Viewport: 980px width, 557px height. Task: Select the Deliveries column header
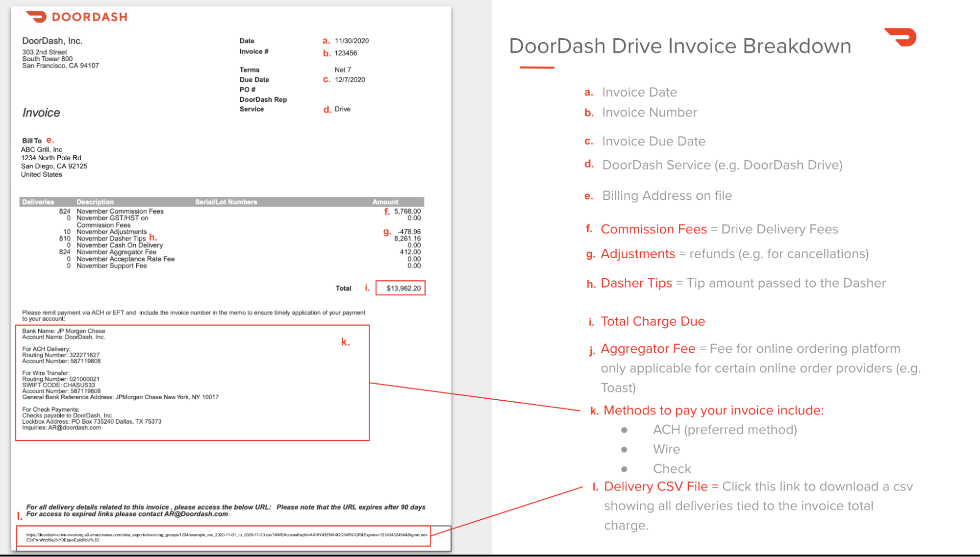click(38, 201)
